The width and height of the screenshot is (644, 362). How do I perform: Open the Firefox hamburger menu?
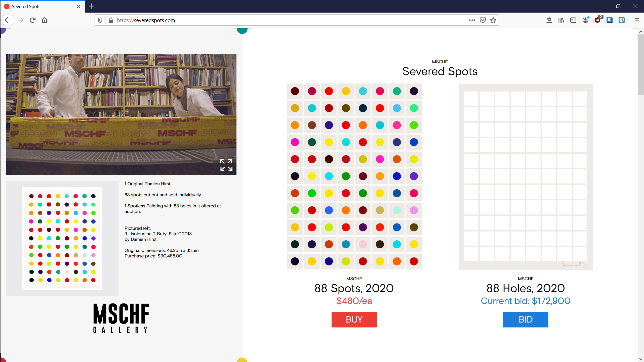pyautogui.click(x=637, y=20)
